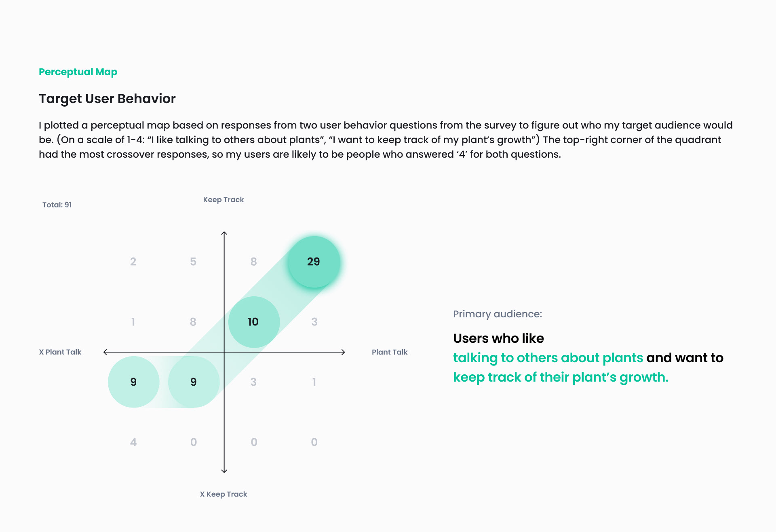Click the Target User Behavior title
776x532 pixels.
point(107,99)
